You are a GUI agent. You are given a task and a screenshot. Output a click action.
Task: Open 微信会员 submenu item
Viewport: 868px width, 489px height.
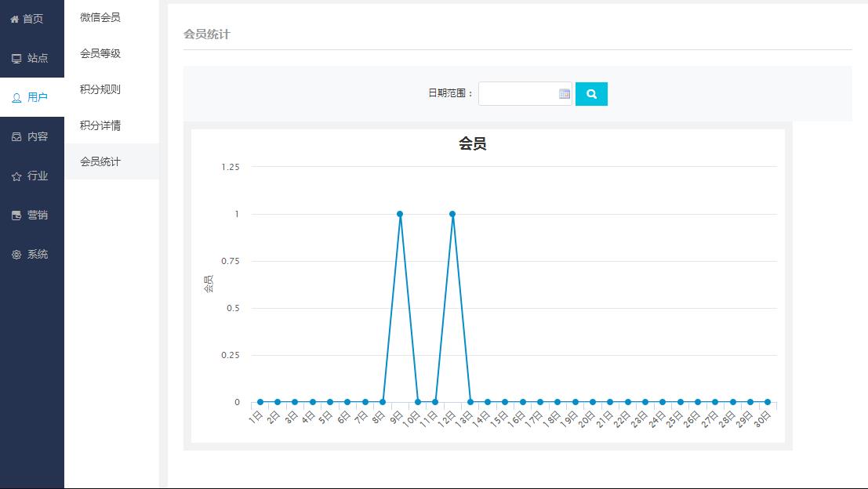click(x=100, y=18)
